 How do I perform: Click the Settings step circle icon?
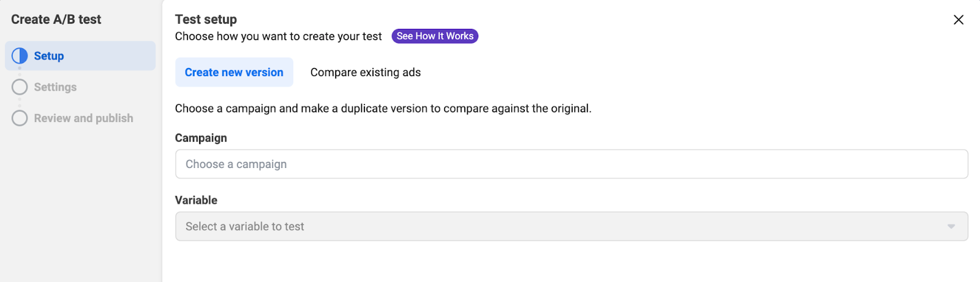20,87
